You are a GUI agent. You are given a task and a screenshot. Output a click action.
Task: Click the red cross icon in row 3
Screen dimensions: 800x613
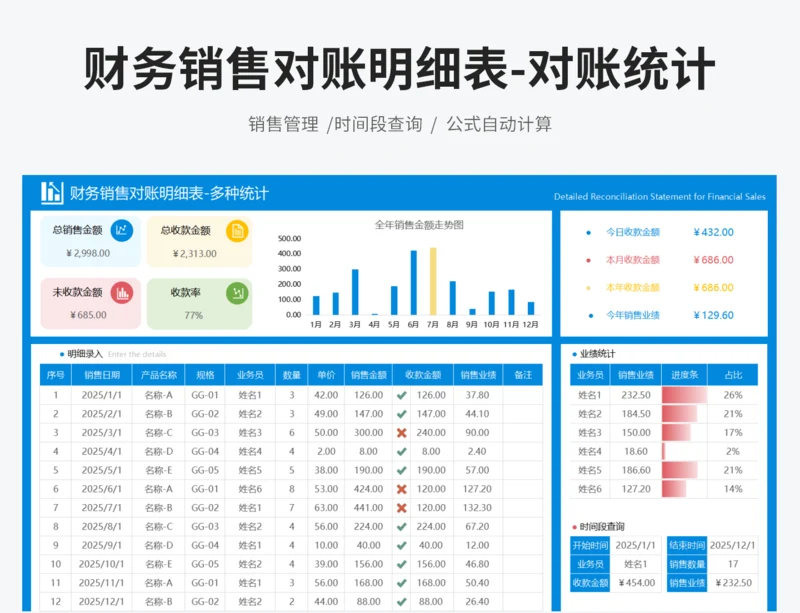click(x=401, y=433)
